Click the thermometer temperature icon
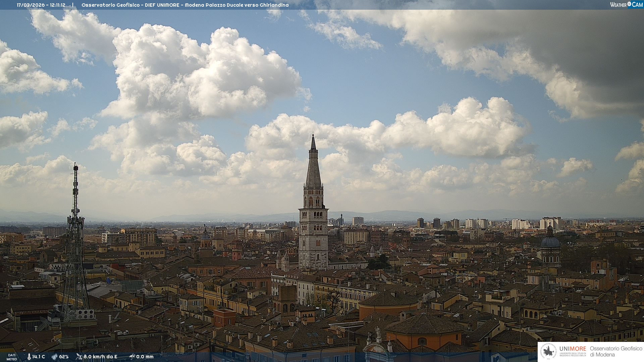 [x=29, y=357]
